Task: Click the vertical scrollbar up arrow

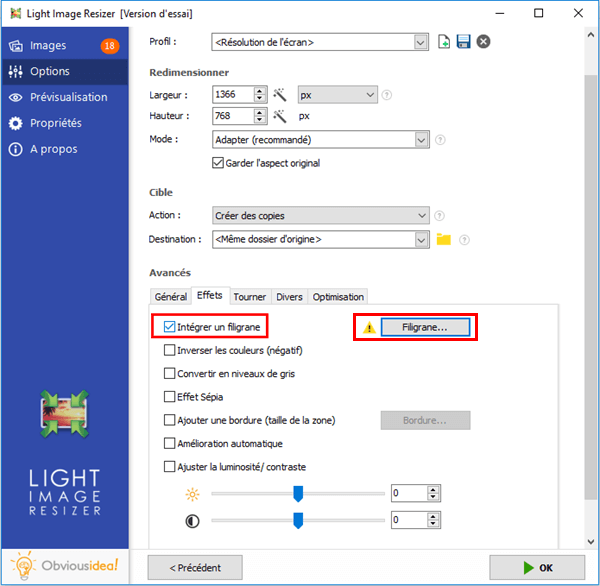Action: coord(591,35)
